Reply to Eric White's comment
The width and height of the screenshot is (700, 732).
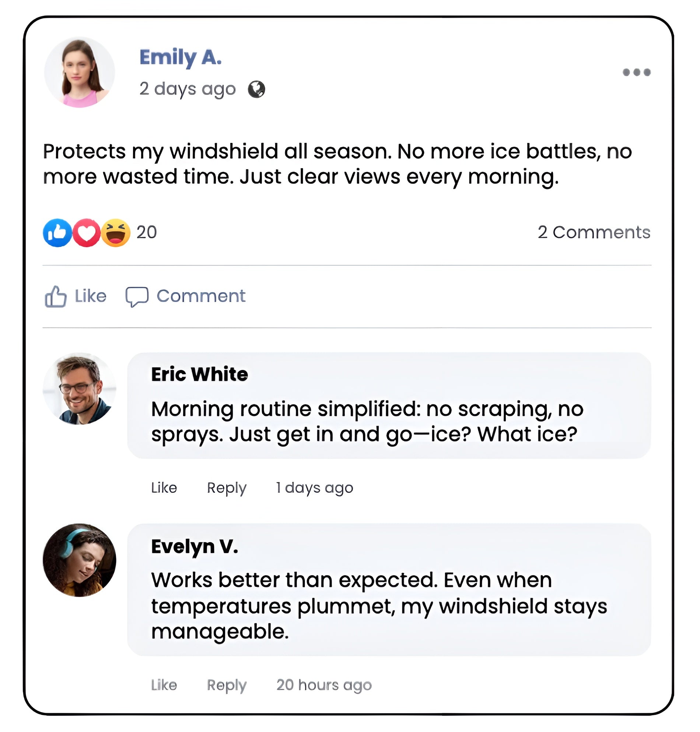pyautogui.click(x=227, y=488)
